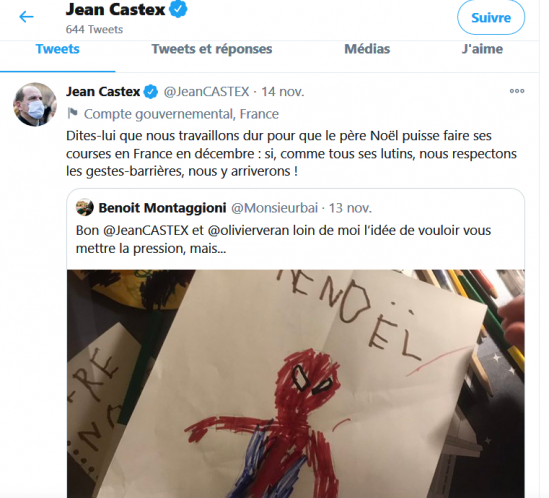Open the @JeanCASTEX handle link in tweet header
Image resolution: width=549 pixels, height=498 pixels.
(207, 92)
